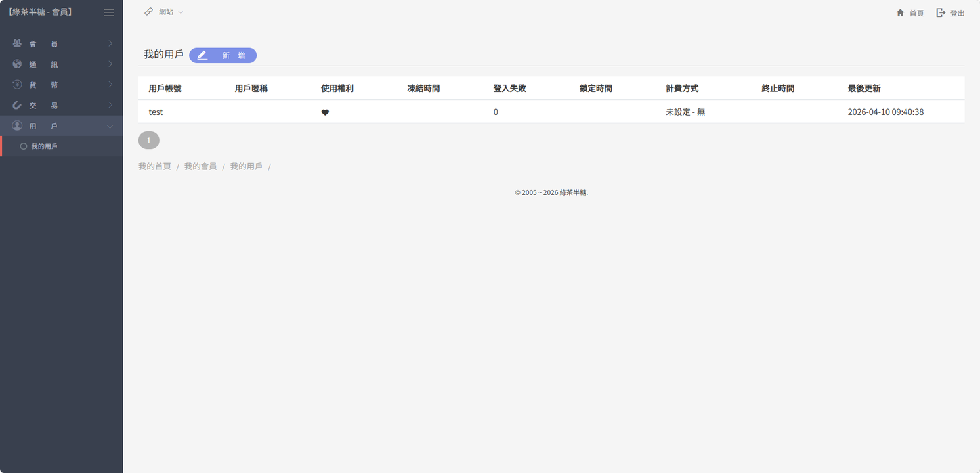Viewport: 980px width, 473px height.
Task: Click the 我的首頁 breadcrumb link
Action: (154, 166)
